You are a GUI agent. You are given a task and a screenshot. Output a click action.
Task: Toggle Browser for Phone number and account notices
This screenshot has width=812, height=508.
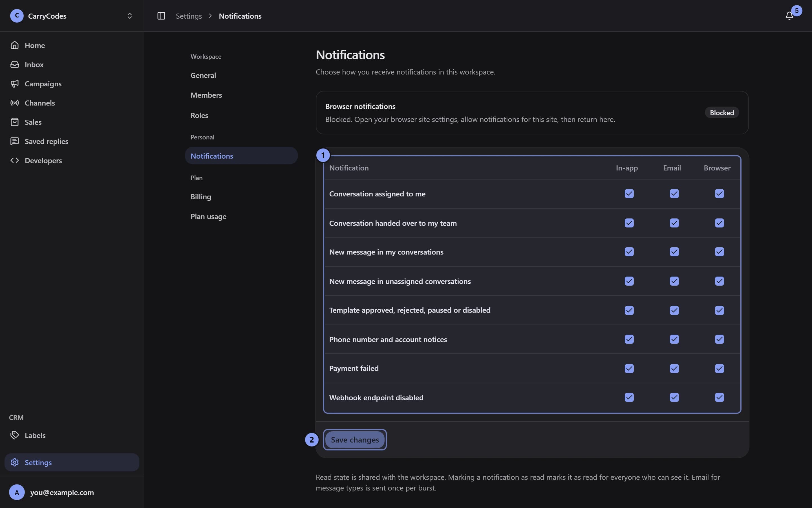[x=719, y=339]
